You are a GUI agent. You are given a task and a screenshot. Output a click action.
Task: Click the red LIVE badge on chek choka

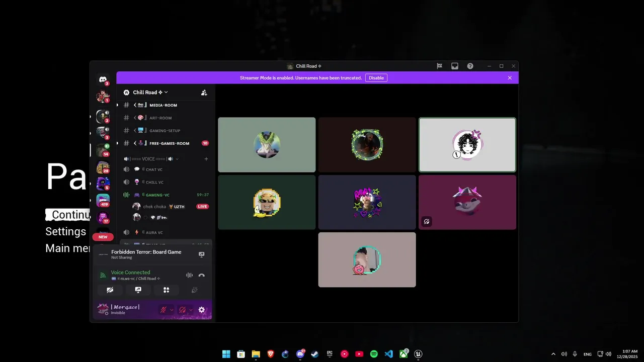pos(202,207)
